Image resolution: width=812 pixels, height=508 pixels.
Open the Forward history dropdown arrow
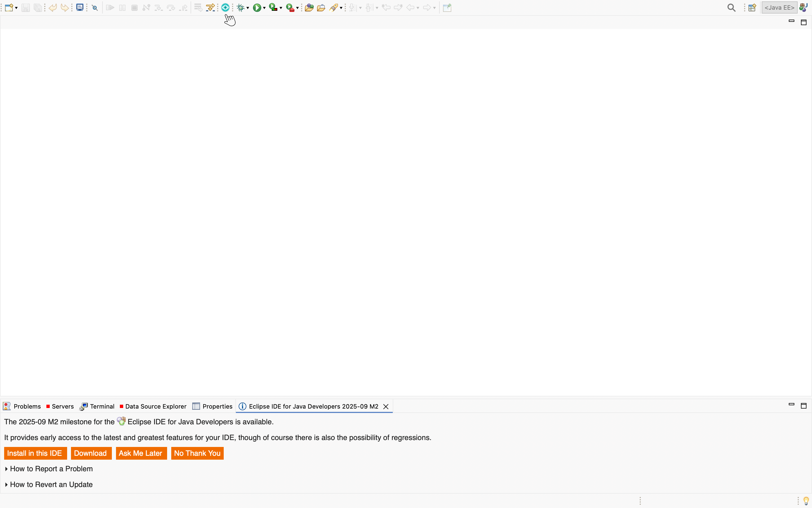click(x=434, y=8)
